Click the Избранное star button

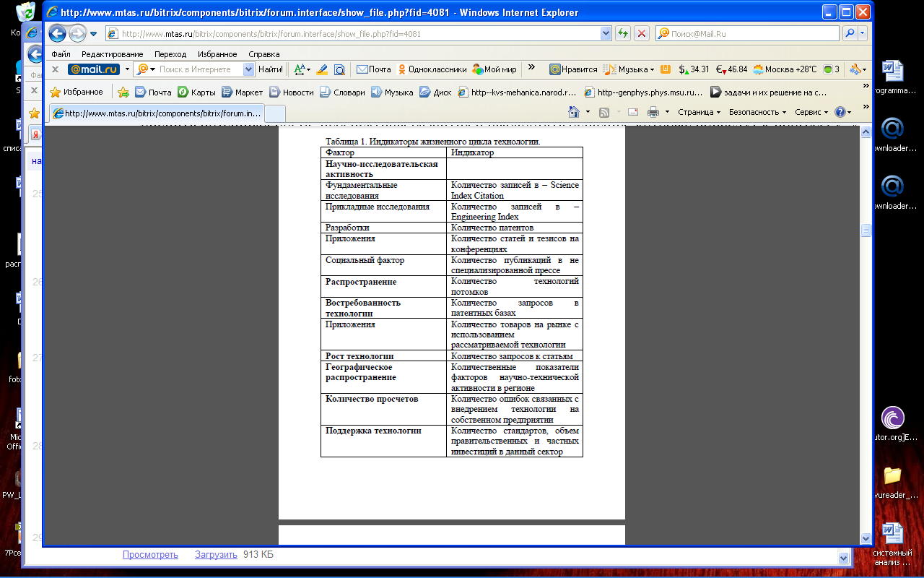77,92
